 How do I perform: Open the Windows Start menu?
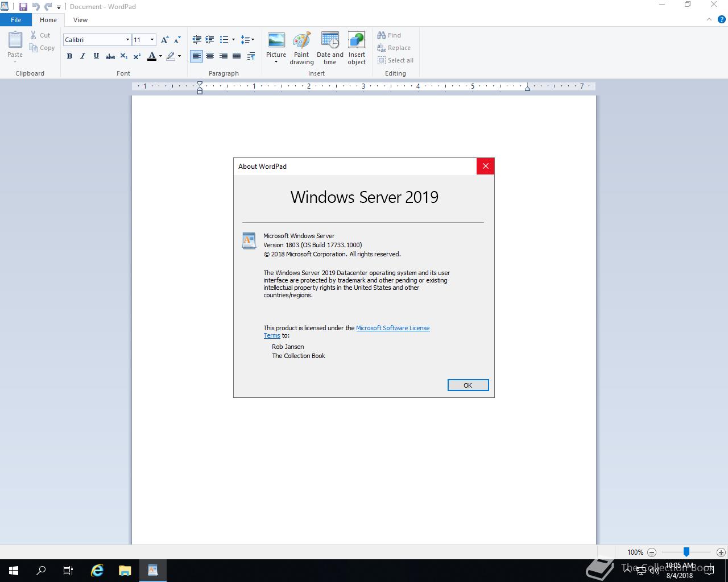click(x=14, y=571)
